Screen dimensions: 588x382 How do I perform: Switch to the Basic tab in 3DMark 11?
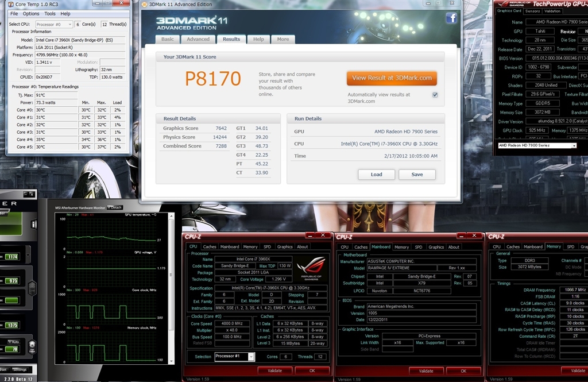point(167,39)
